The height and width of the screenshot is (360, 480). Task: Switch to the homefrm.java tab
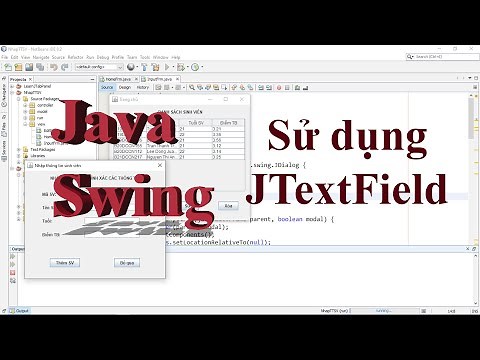click(x=118, y=79)
